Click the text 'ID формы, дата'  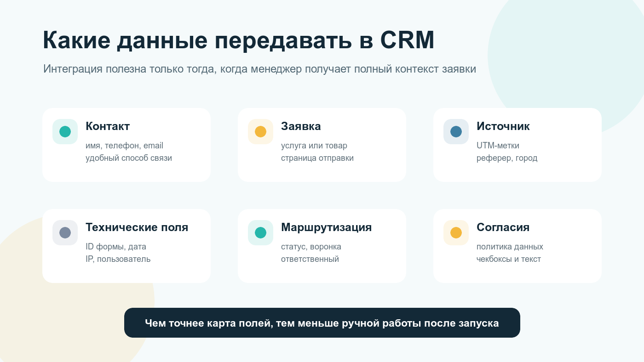click(116, 247)
